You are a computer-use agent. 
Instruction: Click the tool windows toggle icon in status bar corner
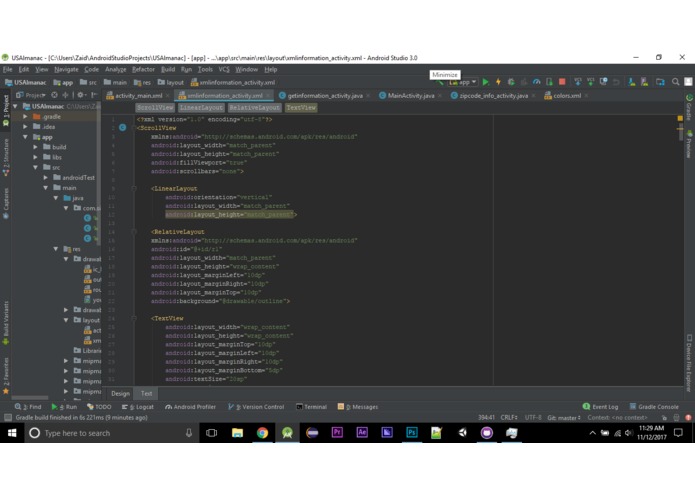(8, 417)
